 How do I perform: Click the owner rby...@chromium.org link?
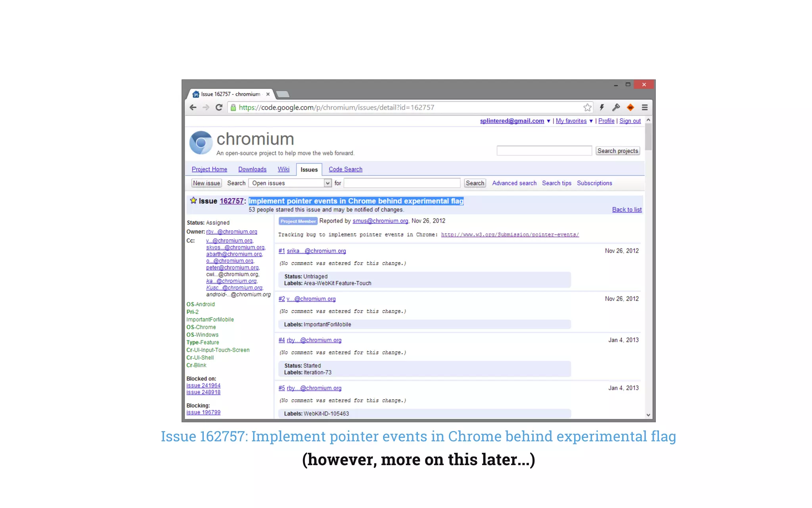click(x=232, y=232)
